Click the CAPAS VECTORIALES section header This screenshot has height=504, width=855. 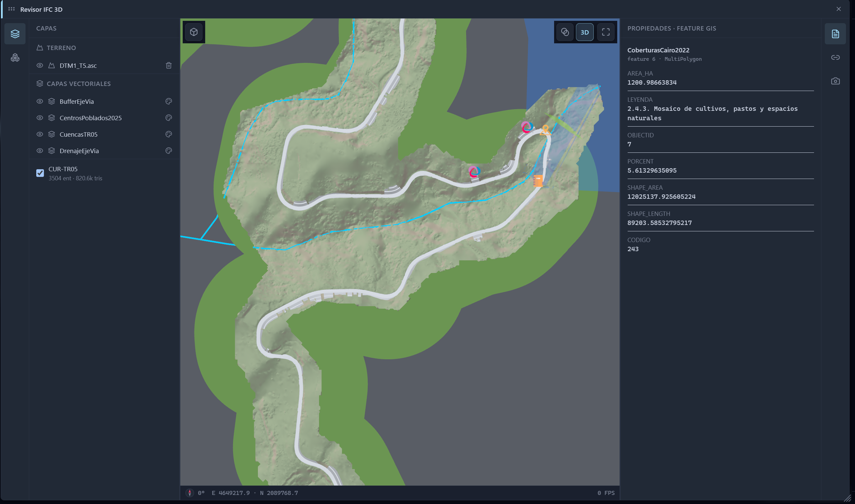(x=79, y=84)
